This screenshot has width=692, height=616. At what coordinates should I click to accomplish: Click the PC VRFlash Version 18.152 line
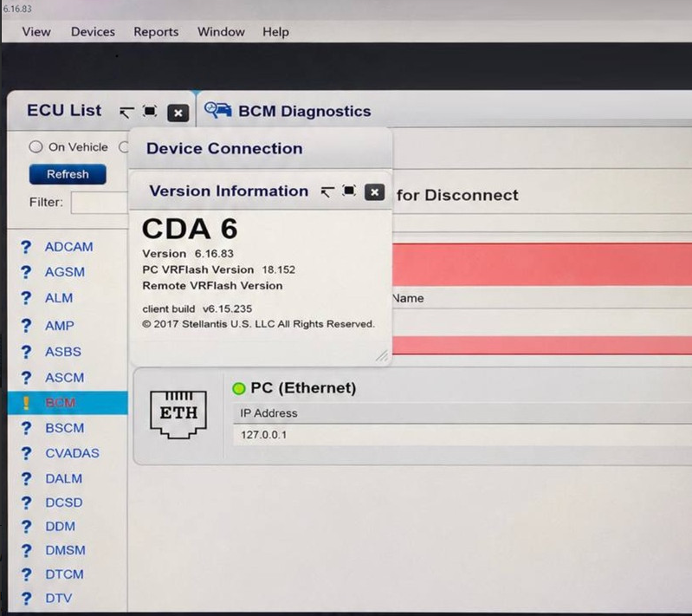[x=219, y=269]
